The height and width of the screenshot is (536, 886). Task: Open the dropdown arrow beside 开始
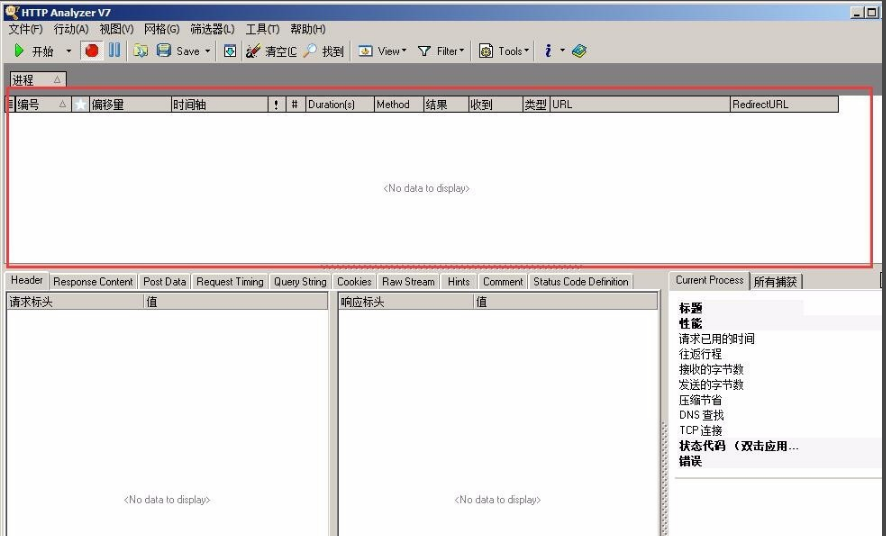[x=68, y=51]
